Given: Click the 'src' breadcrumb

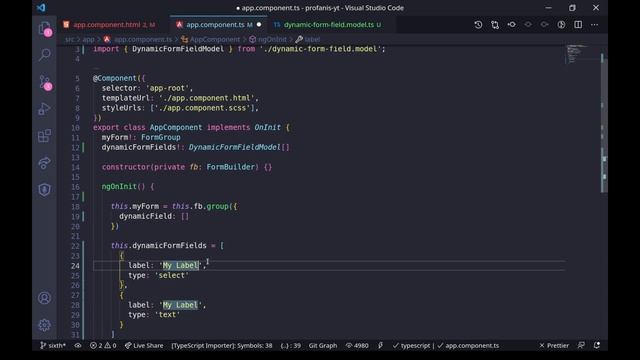Looking at the screenshot, I should point(70,40).
